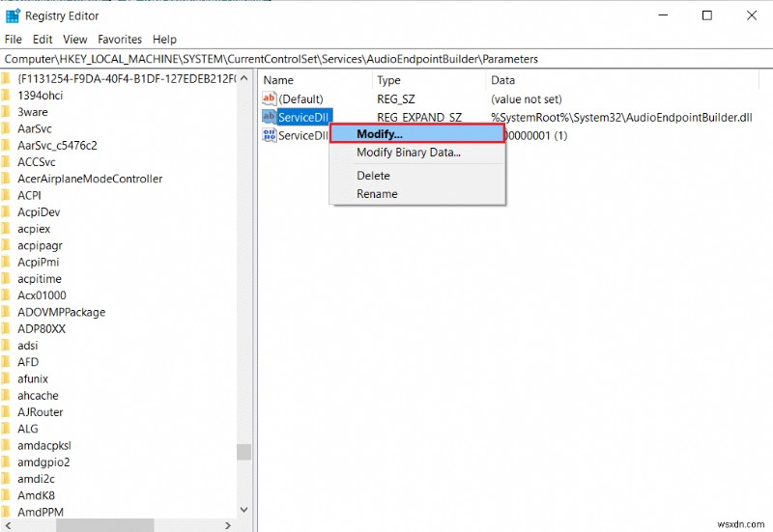The width and height of the screenshot is (773, 532).
Task: Choose Delete from the context menu
Action: coord(417,176)
